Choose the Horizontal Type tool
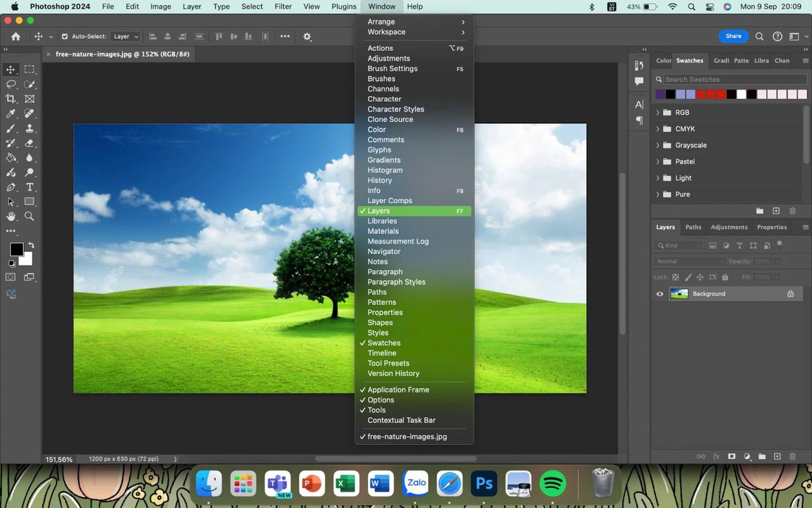 click(29, 187)
